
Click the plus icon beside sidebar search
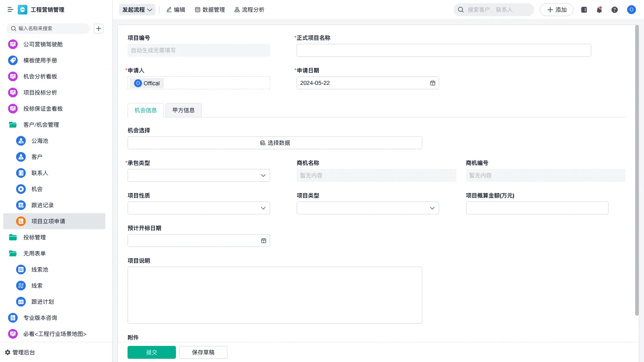point(99,29)
